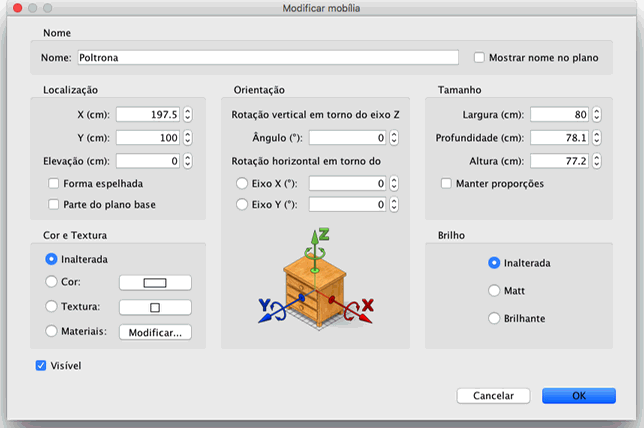Enable Forma espelhada checkbox
This screenshot has width=644, height=428.
[53, 183]
